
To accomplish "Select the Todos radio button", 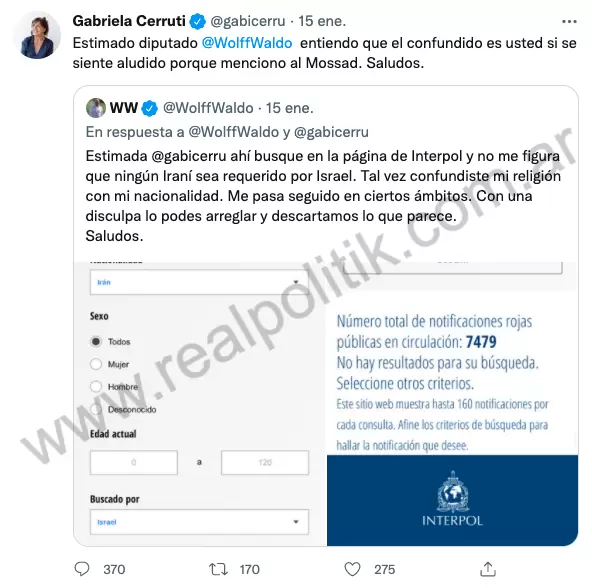I will 96,341.
